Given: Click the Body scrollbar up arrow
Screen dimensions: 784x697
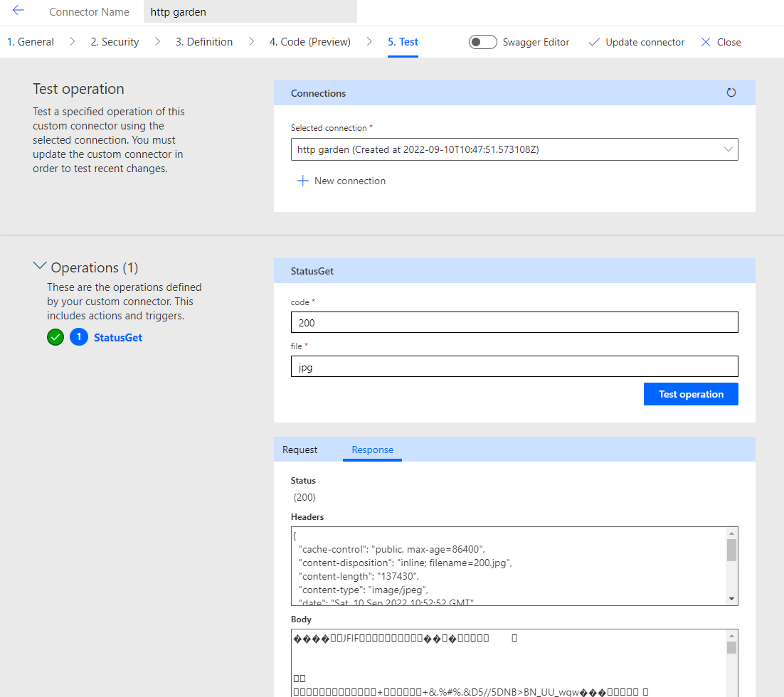Looking at the screenshot, I should point(731,636).
